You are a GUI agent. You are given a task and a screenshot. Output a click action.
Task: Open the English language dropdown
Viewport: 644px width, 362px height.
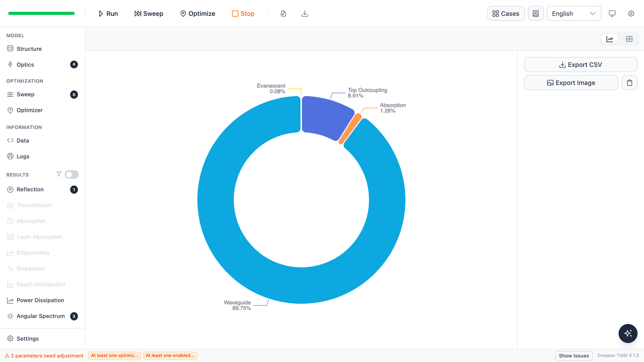click(x=574, y=13)
